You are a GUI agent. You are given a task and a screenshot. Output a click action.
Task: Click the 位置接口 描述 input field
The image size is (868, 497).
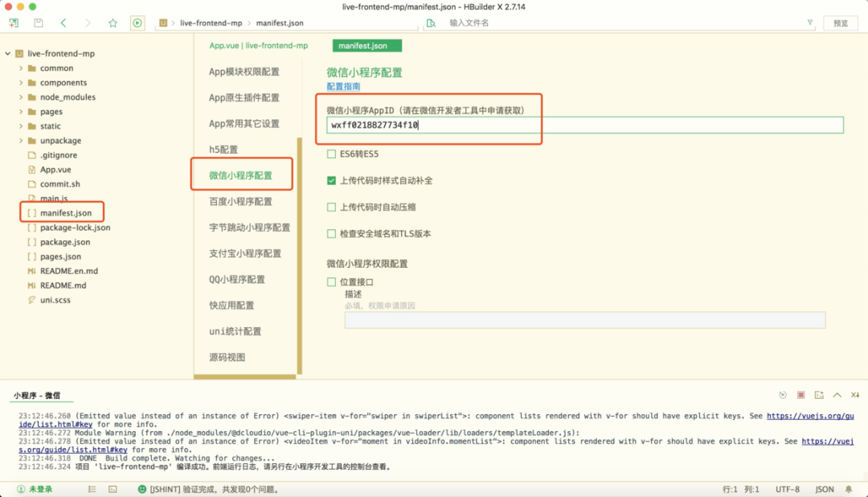coord(584,320)
